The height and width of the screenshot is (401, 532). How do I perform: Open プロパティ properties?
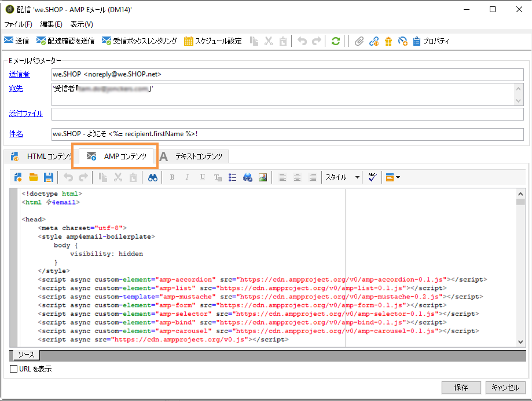tap(431, 41)
